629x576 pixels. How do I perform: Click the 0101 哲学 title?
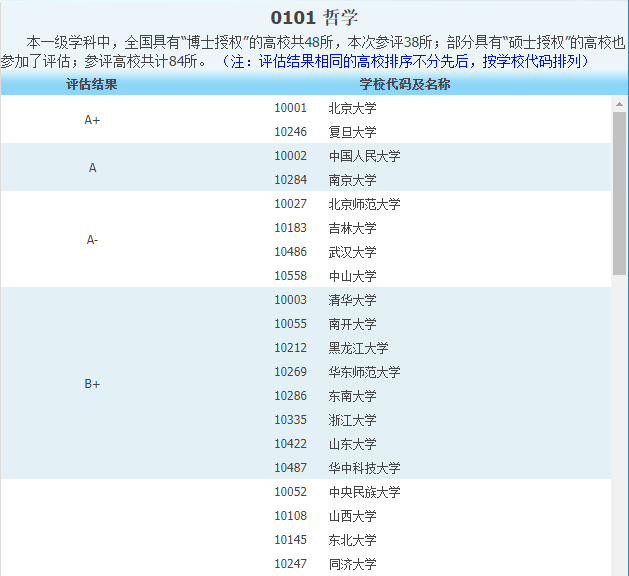314,17
